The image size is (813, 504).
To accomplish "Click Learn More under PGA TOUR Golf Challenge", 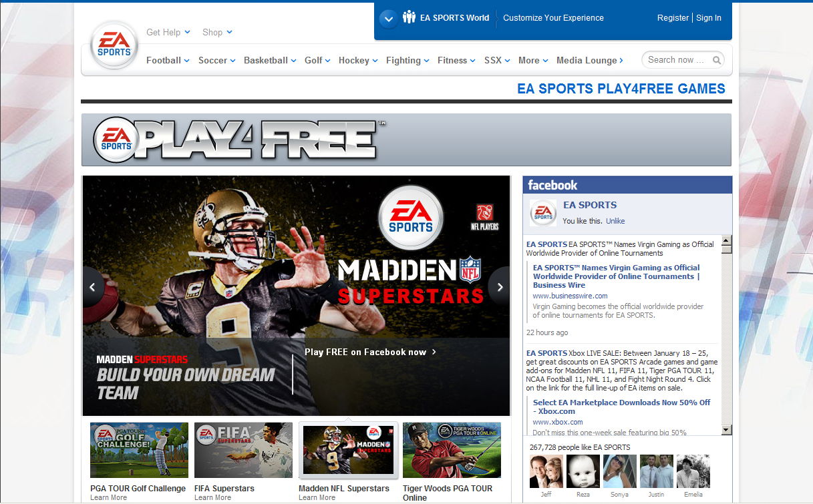I will point(108,497).
